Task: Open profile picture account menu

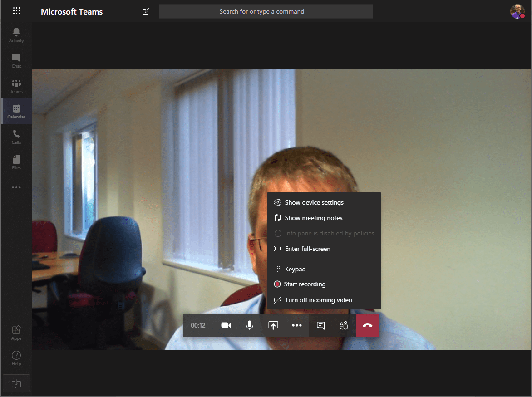Action: coord(517,11)
